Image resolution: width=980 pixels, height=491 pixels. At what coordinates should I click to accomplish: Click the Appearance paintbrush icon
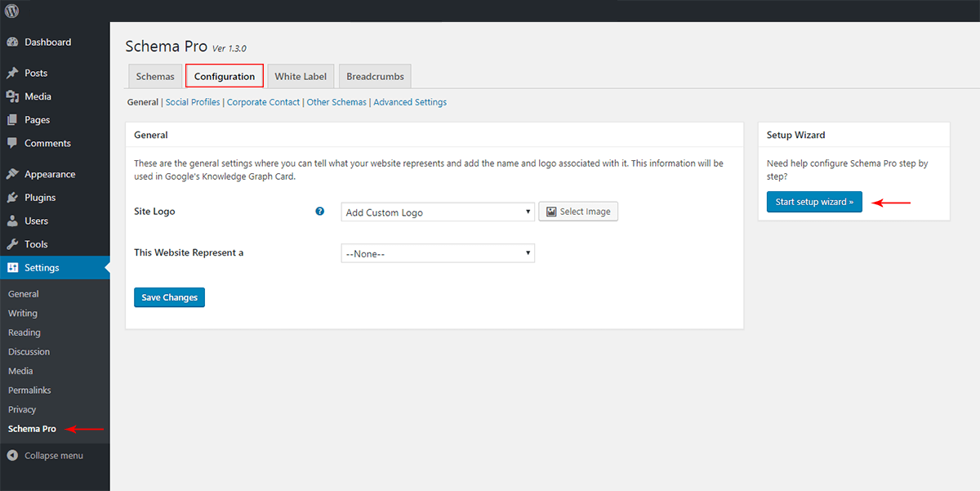pos(12,174)
